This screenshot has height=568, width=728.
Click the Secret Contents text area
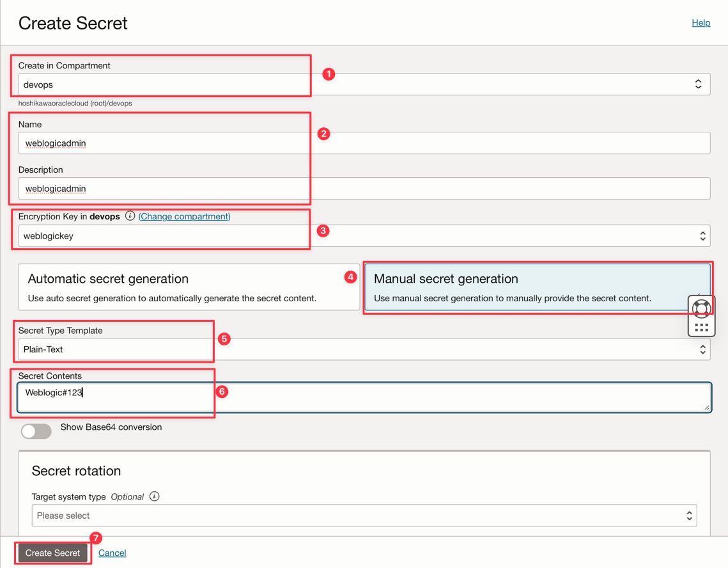point(364,397)
